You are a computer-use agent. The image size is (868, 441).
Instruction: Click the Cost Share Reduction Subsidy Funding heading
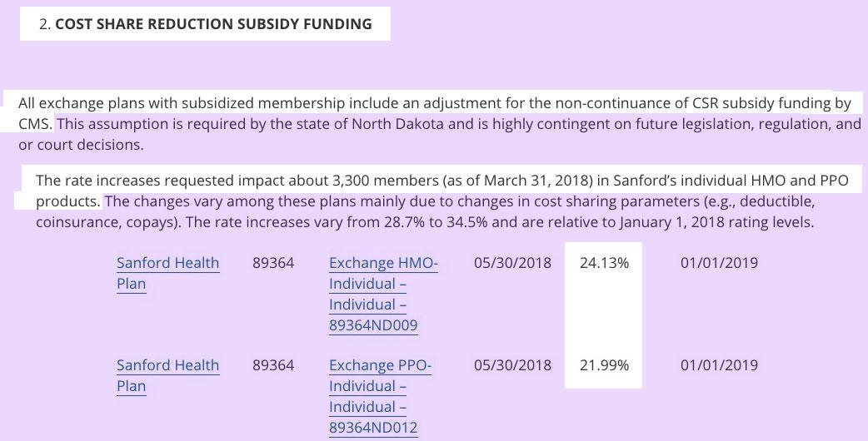[213, 24]
